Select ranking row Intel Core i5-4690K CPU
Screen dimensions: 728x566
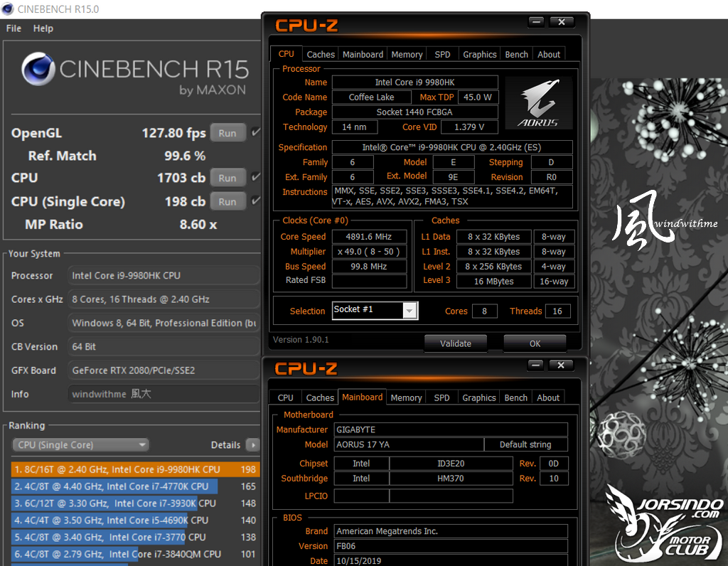135,520
